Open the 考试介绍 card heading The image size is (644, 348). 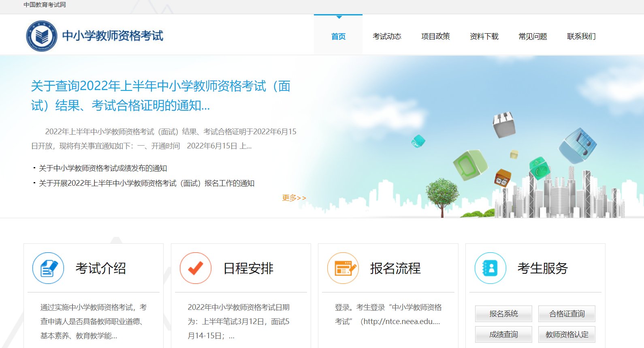pos(100,268)
